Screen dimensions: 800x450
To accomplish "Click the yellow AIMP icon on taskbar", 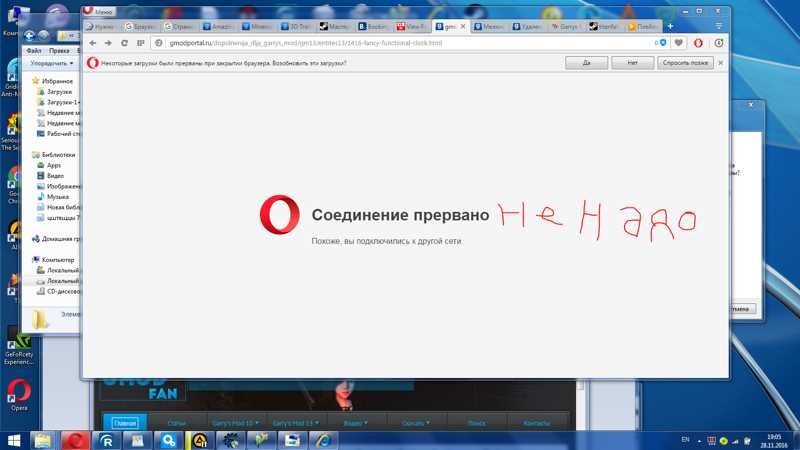I will [199, 440].
